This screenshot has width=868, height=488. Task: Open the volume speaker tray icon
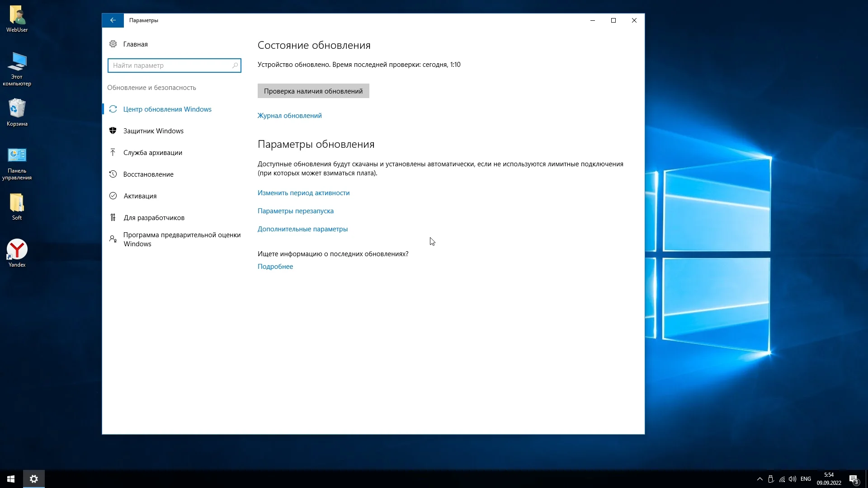(792, 479)
